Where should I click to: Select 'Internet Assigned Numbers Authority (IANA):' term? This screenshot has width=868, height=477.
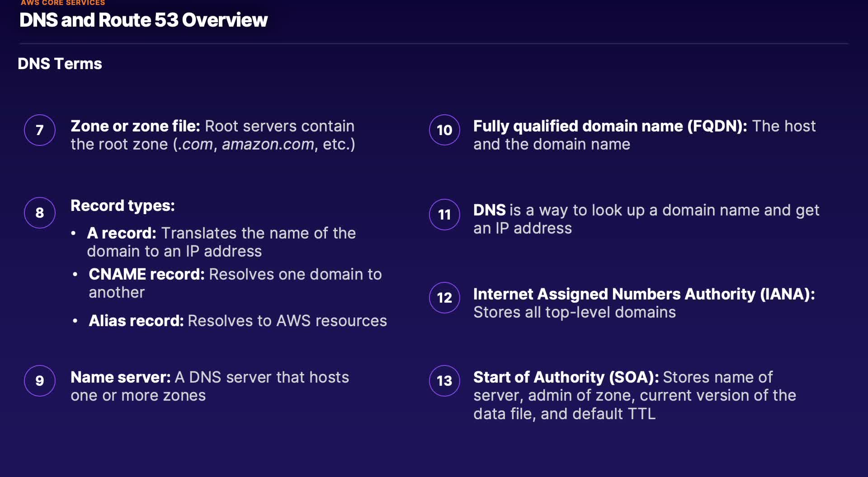pos(644,294)
